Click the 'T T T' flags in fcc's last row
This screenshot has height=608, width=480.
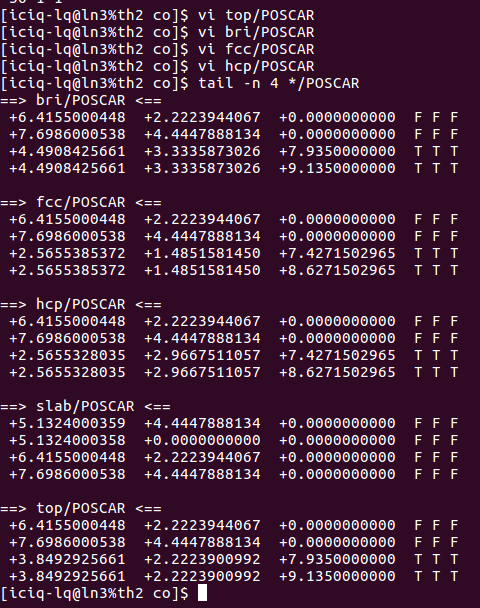click(x=436, y=270)
